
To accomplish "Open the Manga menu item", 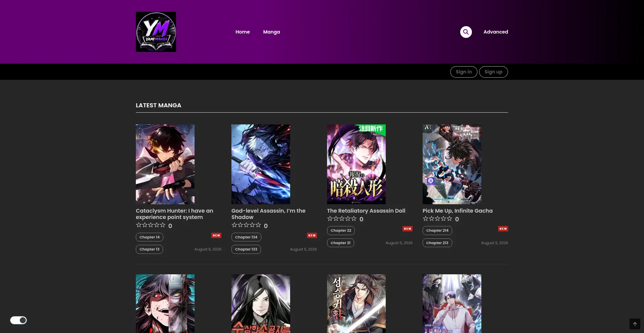I will coord(271,32).
